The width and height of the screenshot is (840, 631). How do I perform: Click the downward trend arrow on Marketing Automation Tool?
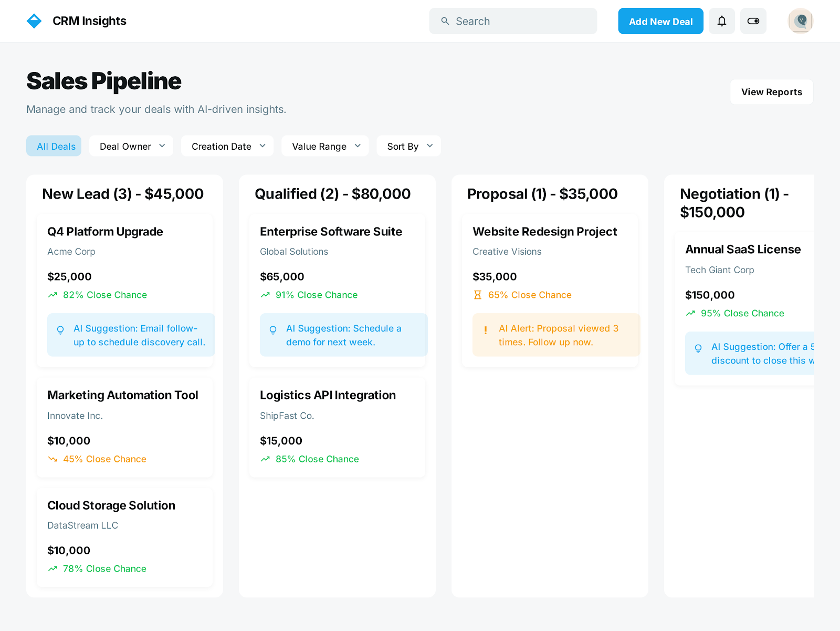pyautogui.click(x=52, y=459)
